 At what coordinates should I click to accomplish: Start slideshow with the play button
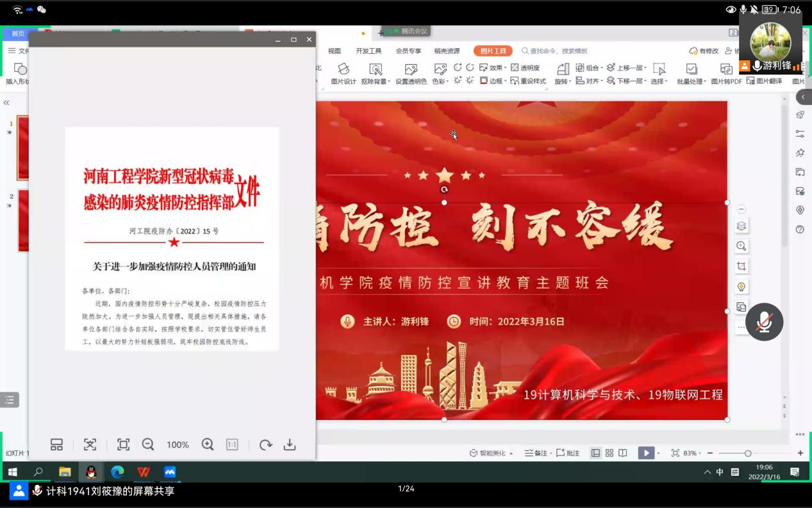646,453
